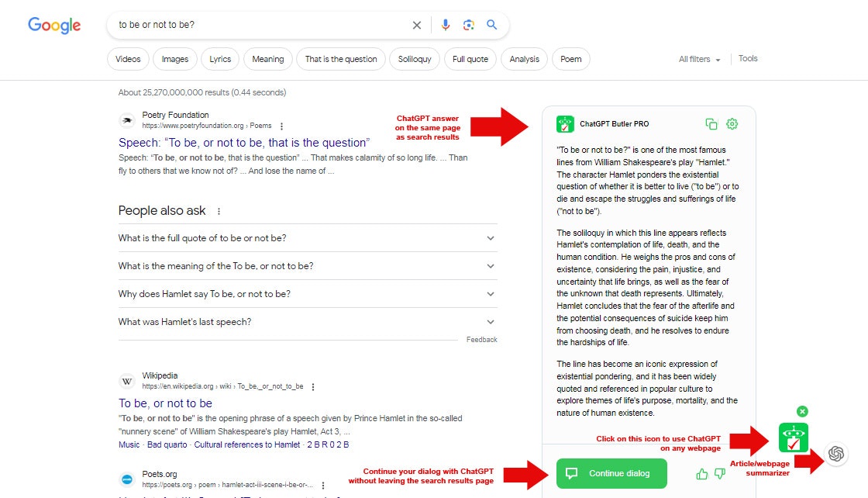The width and height of the screenshot is (868, 498).
Task: Select the Images filter chip
Action: tap(175, 59)
